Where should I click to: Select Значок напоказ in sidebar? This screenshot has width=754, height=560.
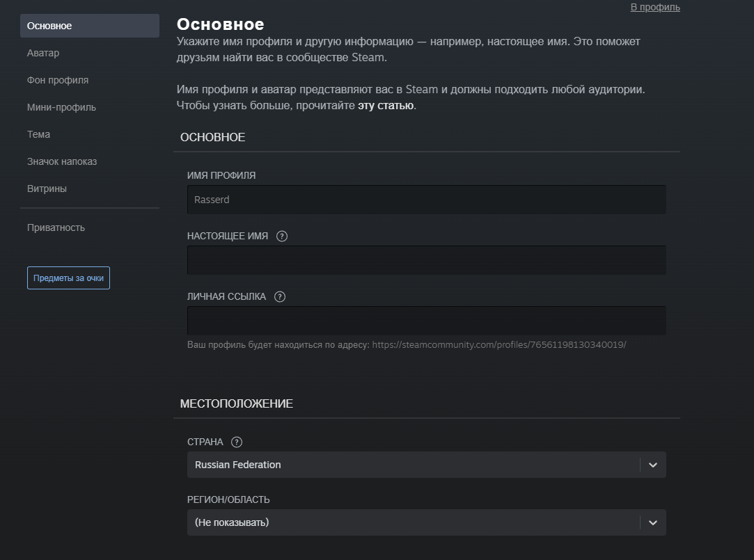tap(62, 161)
